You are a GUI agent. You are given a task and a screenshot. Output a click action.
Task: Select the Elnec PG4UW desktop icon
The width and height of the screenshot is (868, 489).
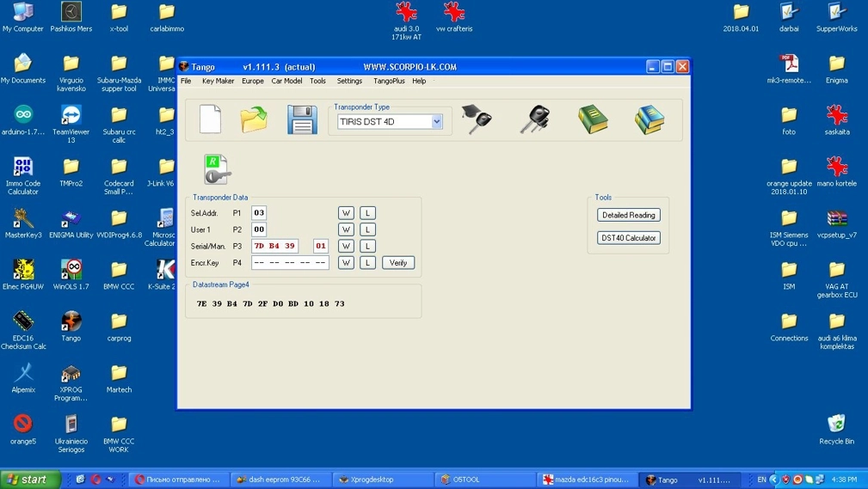[x=22, y=275]
